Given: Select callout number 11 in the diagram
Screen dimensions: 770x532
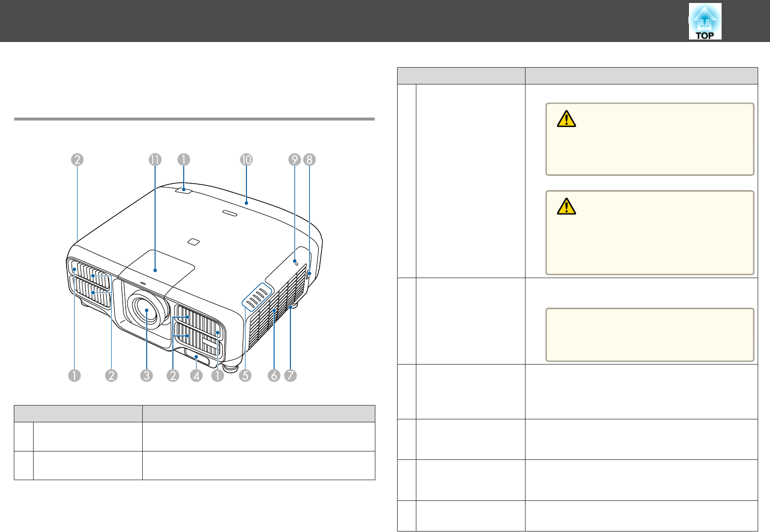Looking at the screenshot, I should tap(155, 160).
